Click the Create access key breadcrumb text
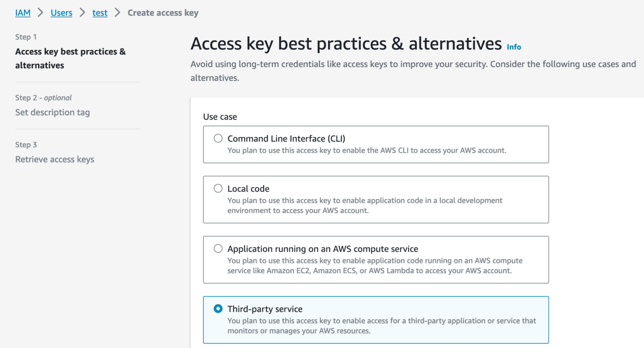Screen dimensions: 644x348 pos(163,13)
